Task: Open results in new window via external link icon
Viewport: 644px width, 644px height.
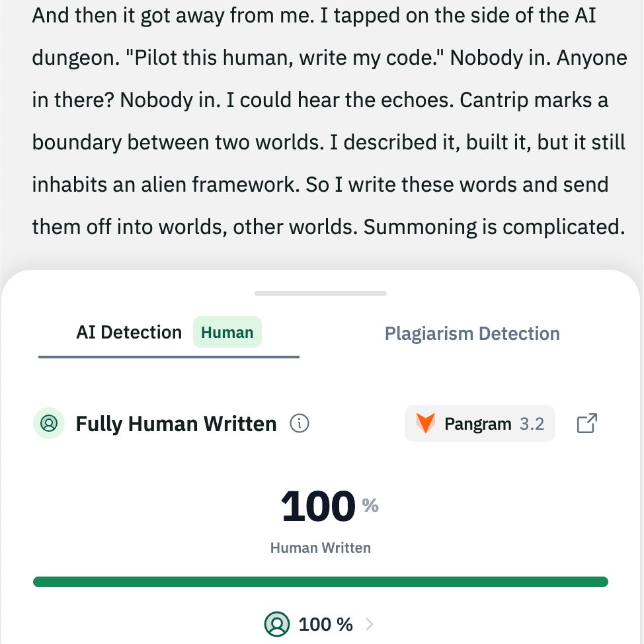Action: (587, 423)
